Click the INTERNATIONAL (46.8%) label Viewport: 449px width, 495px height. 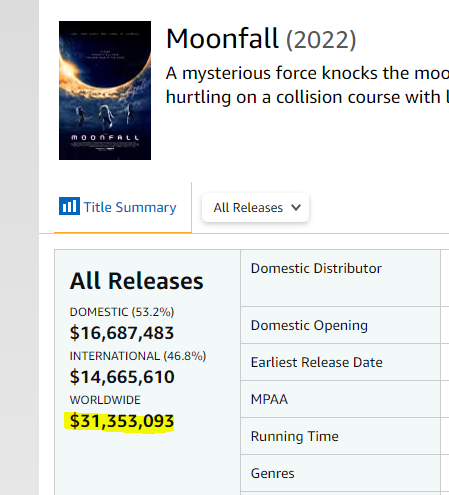coord(138,356)
